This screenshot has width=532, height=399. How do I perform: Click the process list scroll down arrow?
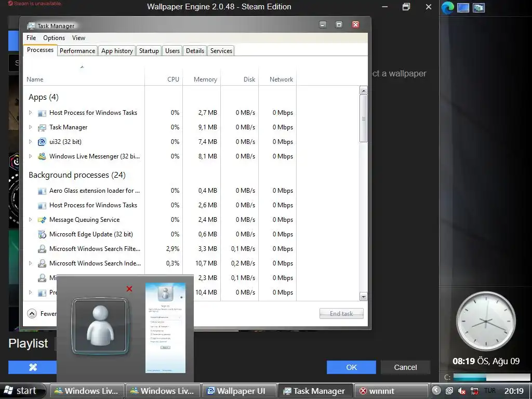(x=363, y=297)
